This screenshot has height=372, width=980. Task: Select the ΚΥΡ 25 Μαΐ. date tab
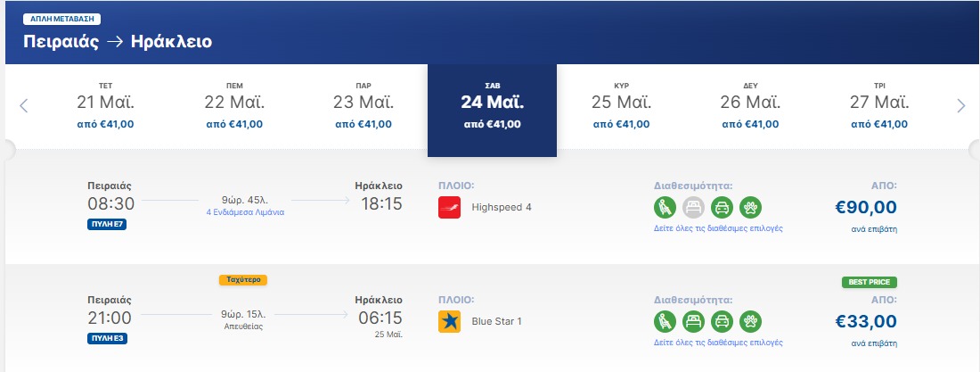621,106
